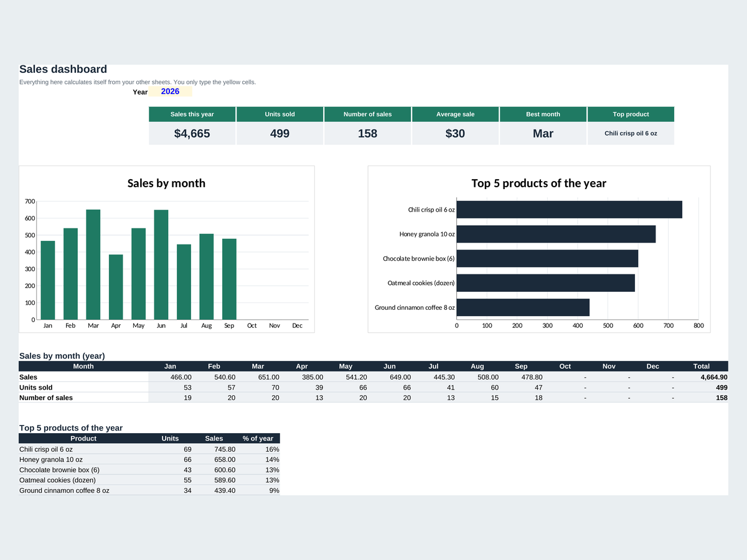
Task: Select the 'Honey granola 10 oz' table row name
Action: coord(83,459)
